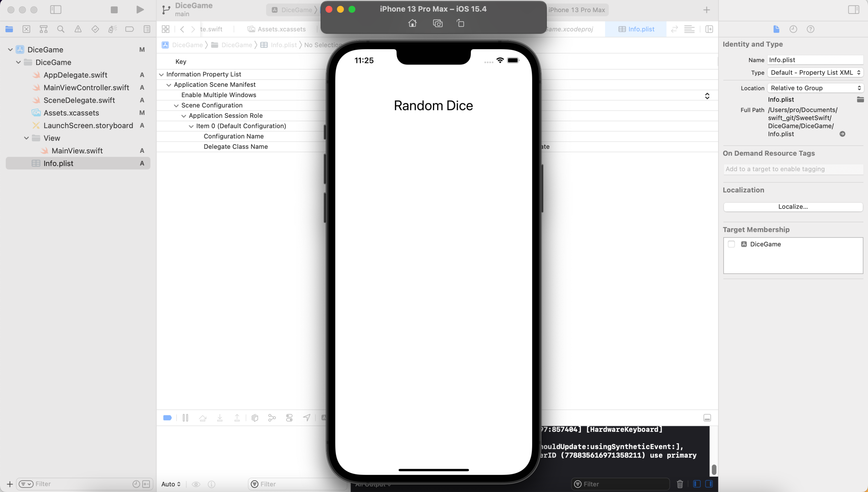Switch to the Assets.xcassets tab
The height and width of the screenshot is (492, 868).
tap(277, 29)
